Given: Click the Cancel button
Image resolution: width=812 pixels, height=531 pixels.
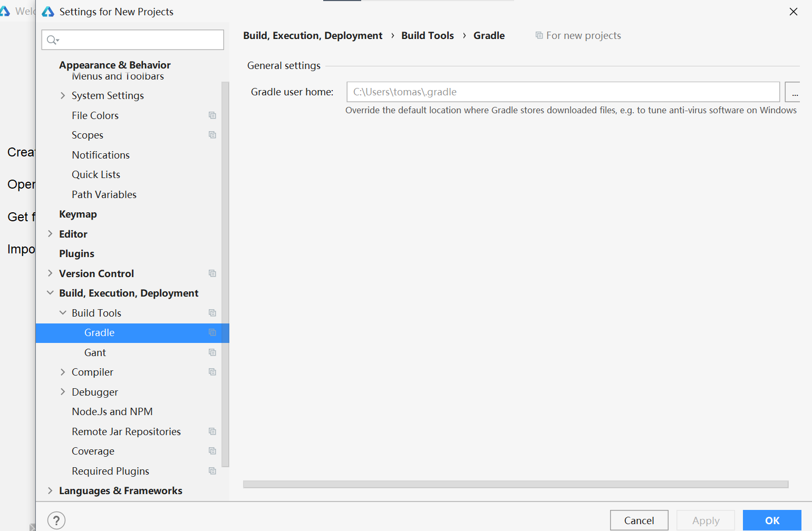Looking at the screenshot, I should (x=639, y=520).
